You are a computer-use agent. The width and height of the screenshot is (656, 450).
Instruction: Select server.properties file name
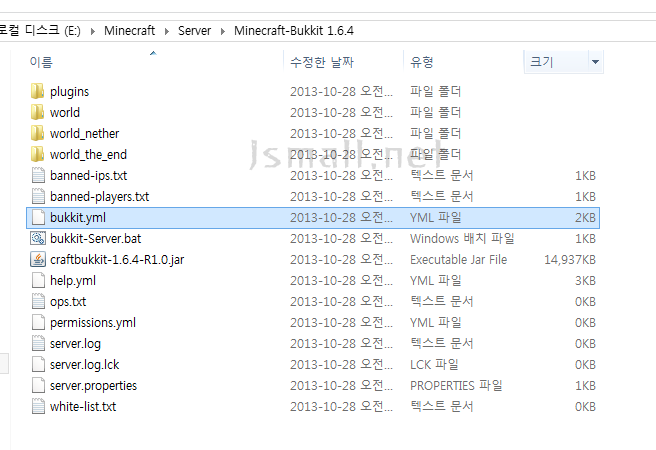tap(93, 386)
